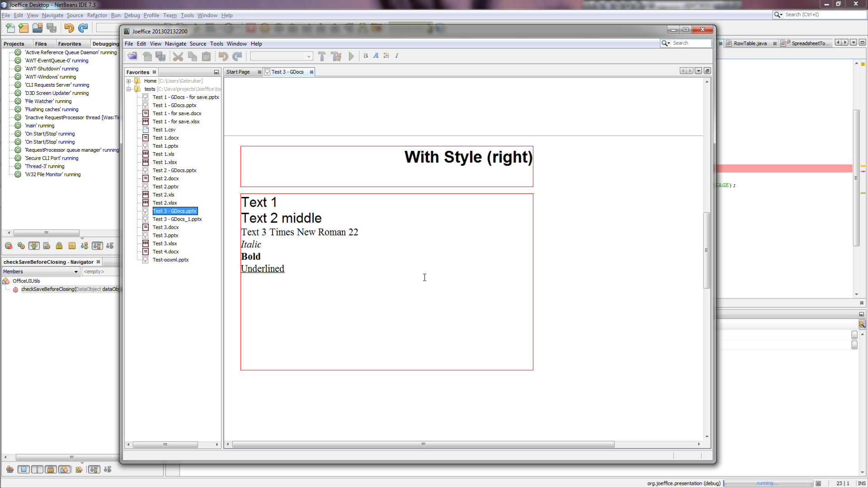Collapse the tests folder in Favorites
The width and height of the screenshot is (868, 488).
coord(129,89)
